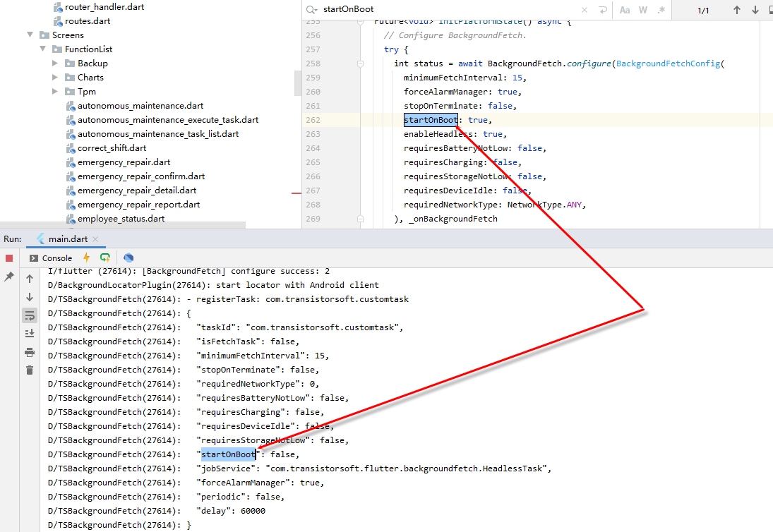773x532 pixels.
Task: Click _onBackgroundFetch in editor
Action: (x=453, y=219)
